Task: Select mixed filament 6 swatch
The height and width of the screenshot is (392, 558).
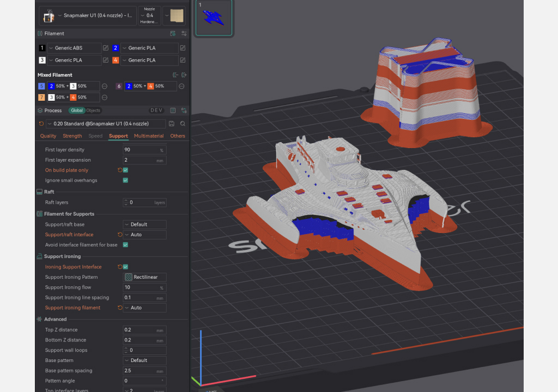Action: [119, 86]
